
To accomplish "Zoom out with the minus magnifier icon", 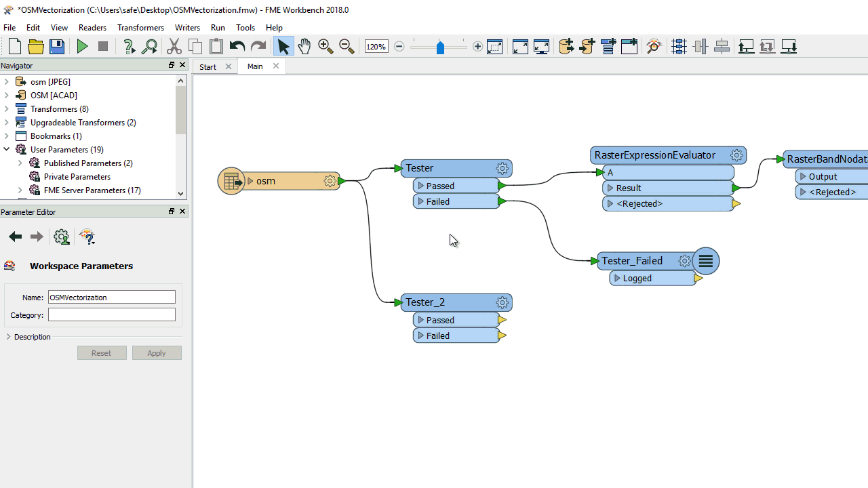I will 347,47.
